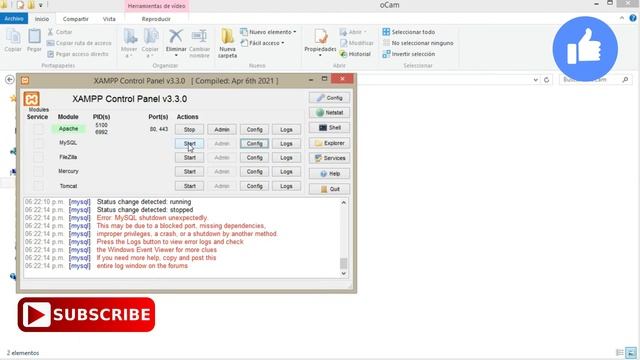Toggle Apache service checkbox
Viewport: 640px width, 360px height.
click(x=38, y=129)
